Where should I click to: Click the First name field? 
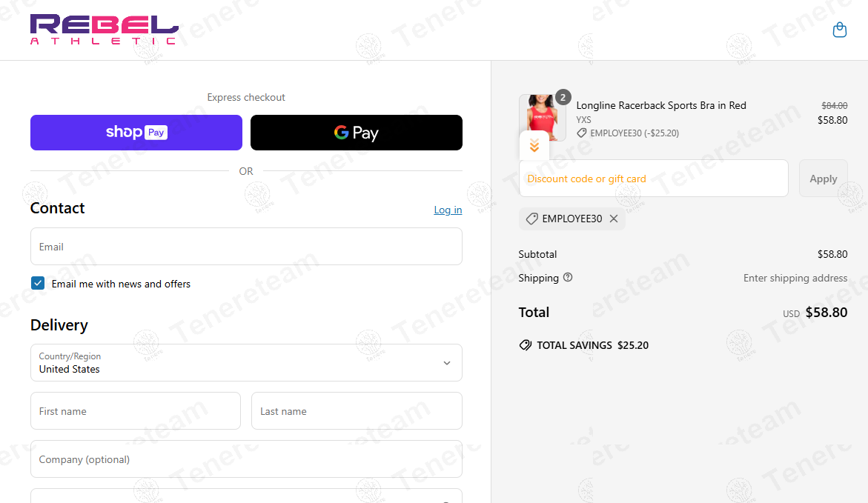tap(136, 411)
